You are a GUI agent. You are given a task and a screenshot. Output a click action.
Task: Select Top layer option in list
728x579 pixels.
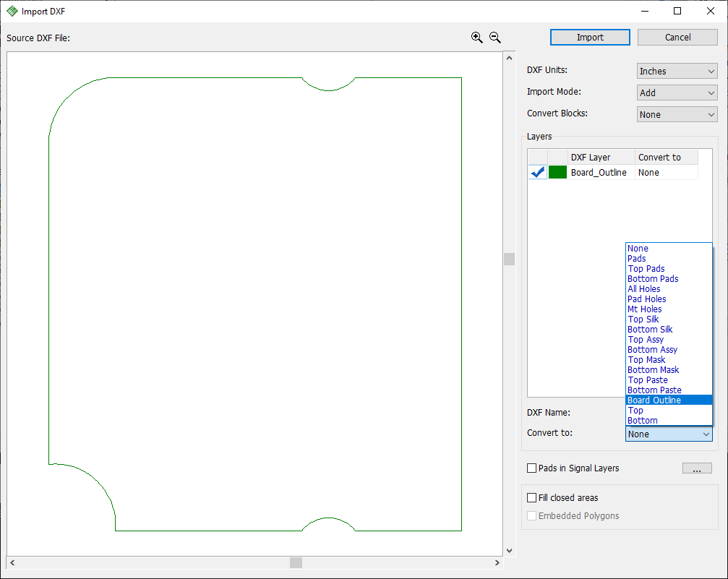pyautogui.click(x=669, y=411)
